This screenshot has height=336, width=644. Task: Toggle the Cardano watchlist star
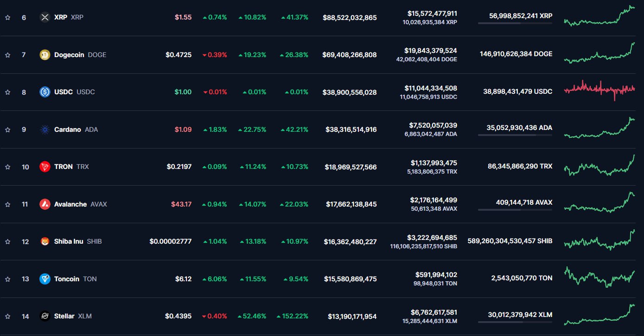coord(7,130)
